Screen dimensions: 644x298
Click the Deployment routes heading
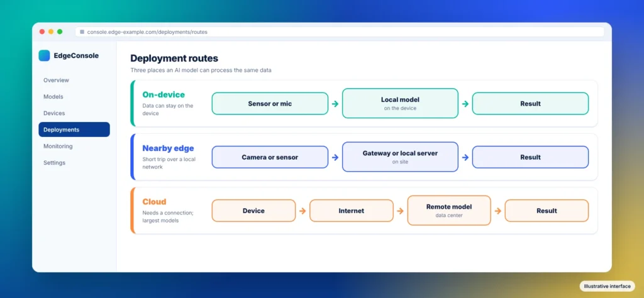174,58
